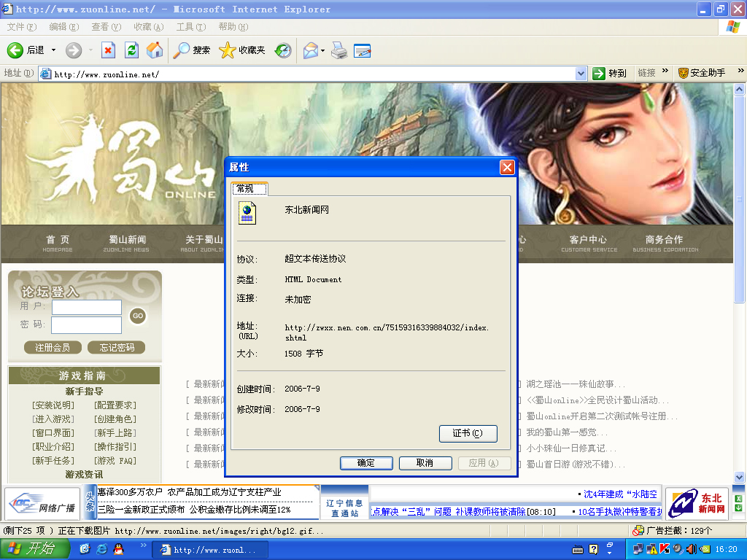Open the View (查看) menu

pyautogui.click(x=107, y=27)
